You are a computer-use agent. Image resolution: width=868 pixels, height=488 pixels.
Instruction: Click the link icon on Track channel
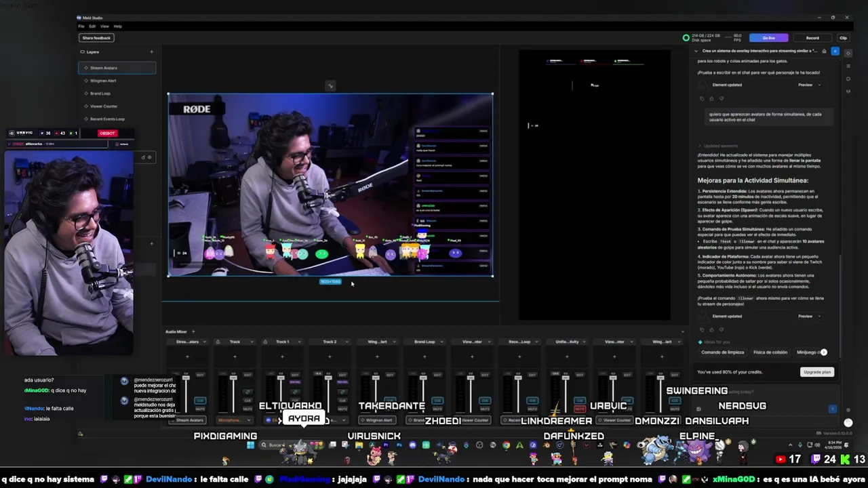click(x=248, y=392)
